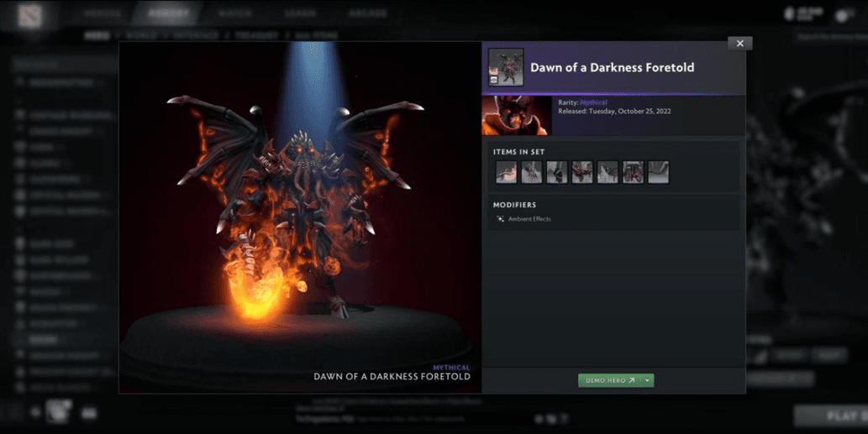Go to the Watch tab
Viewport: 868px width, 434px height.
point(234,13)
